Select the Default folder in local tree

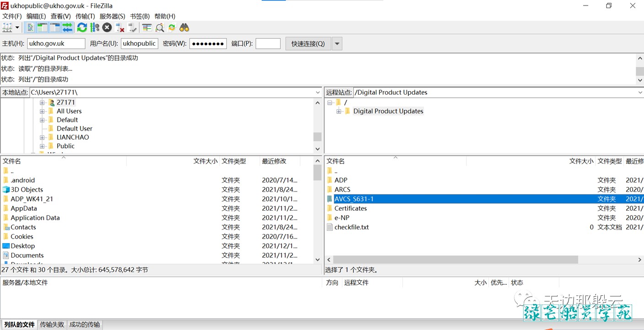point(67,120)
